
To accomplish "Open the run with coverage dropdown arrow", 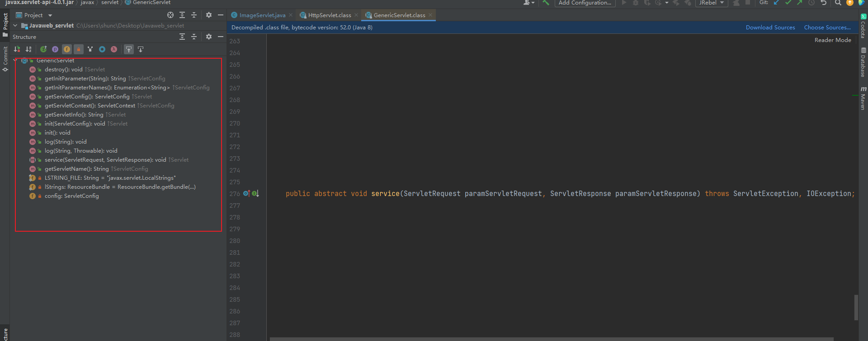I will [x=667, y=3].
